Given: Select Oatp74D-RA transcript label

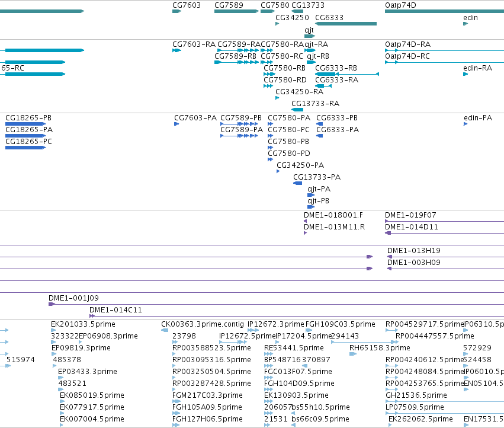Looking at the screenshot, I should (407, 44).
